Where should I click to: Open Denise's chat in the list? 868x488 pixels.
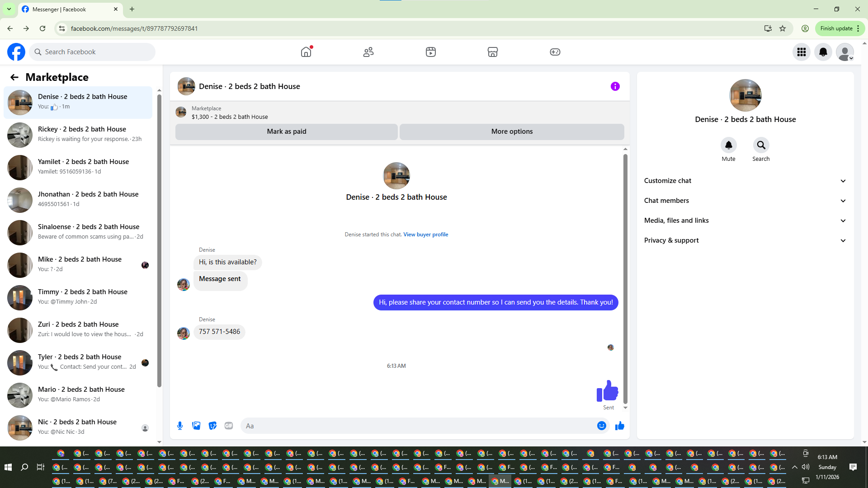click(x=78, y=103)
